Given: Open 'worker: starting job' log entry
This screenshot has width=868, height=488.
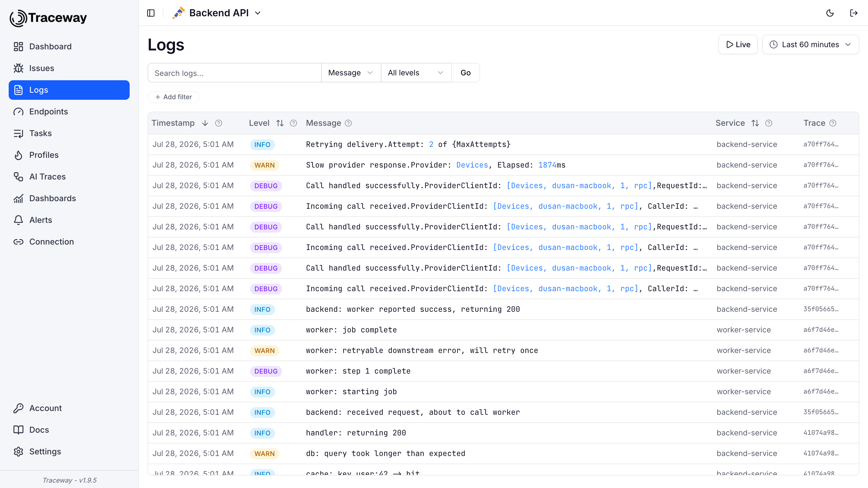Looking at the screenshot, I should [x=503, y=392].
